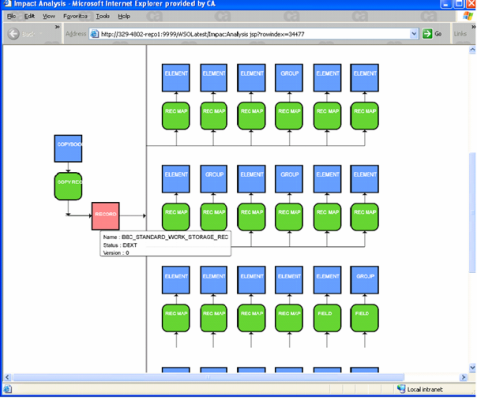Open the Back button history dropdown arrow
Screen dimensions: 477x400
tap(41, 34)
